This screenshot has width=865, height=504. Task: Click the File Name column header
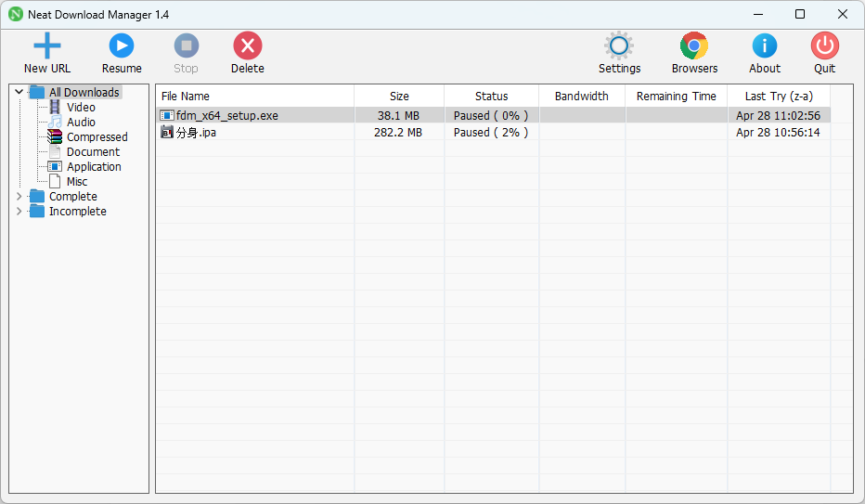tap(186, 97)
